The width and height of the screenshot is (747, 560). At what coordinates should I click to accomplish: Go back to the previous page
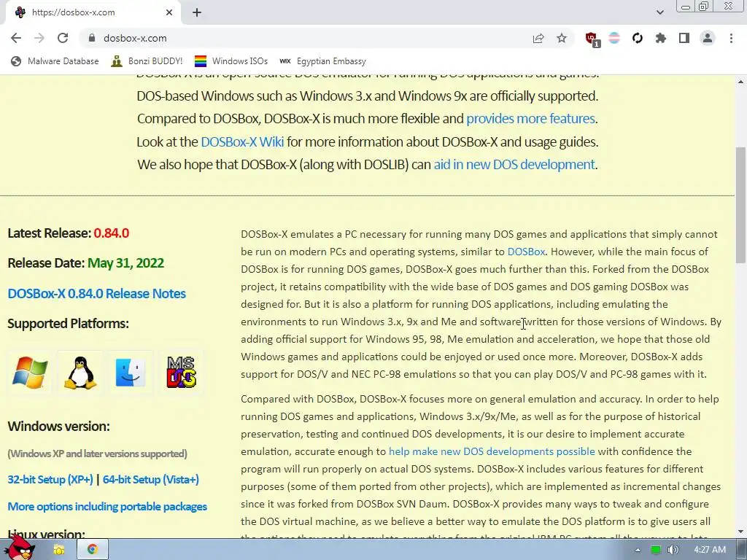[16, 38]
